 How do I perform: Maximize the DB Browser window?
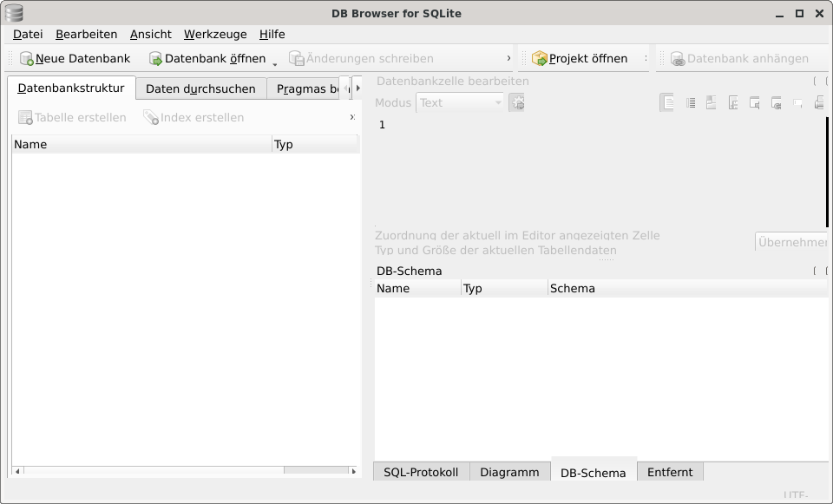(799, 14)
